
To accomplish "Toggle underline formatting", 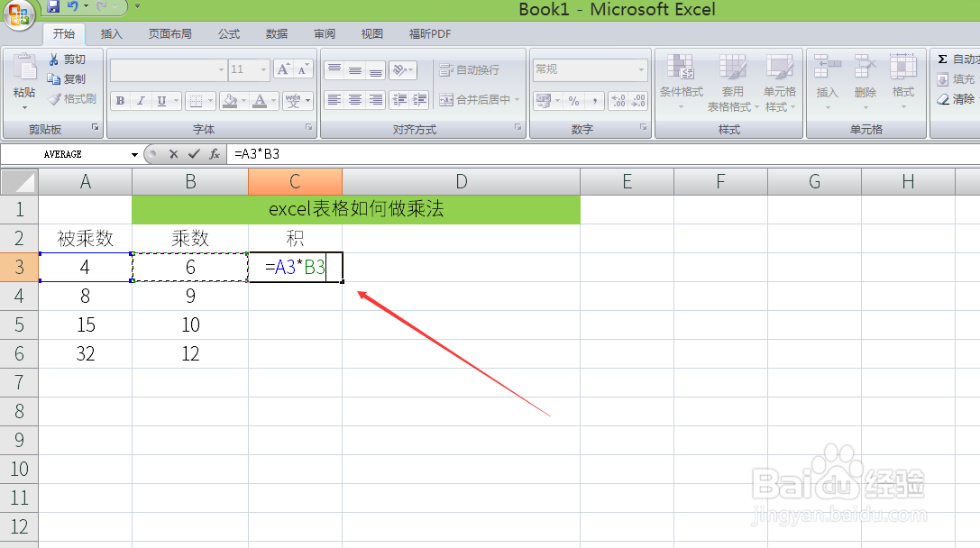I will click(162, 100).
